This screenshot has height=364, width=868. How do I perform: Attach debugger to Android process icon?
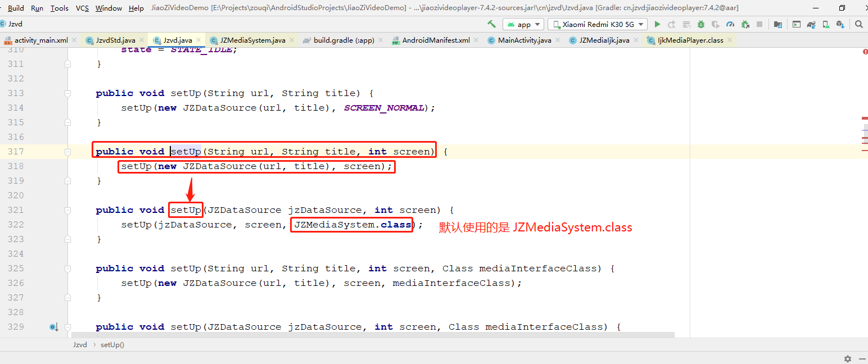click(745, 24)
